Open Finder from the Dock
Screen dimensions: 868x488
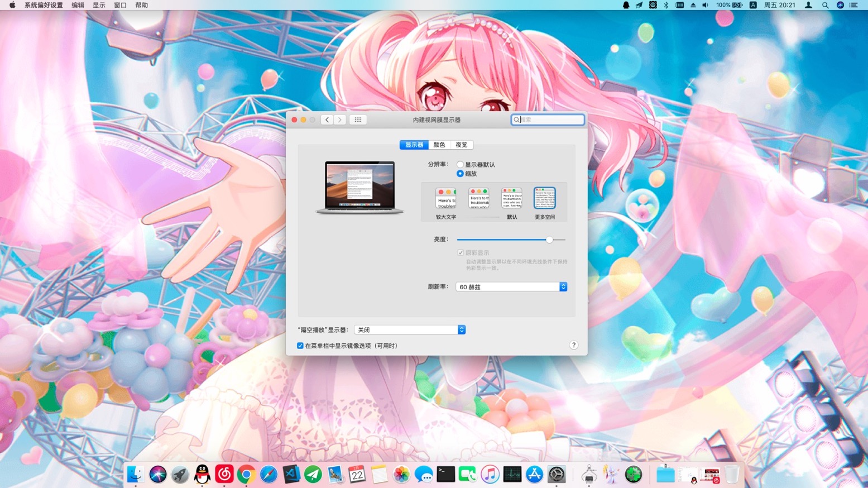coord(135,475)
